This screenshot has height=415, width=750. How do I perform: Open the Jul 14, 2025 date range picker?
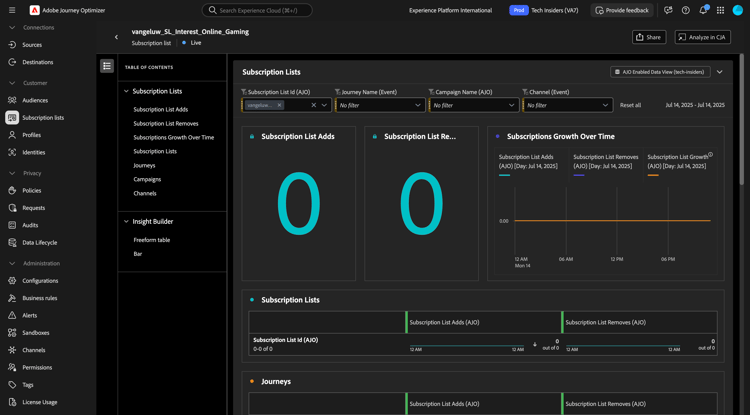tap(695, 105)
